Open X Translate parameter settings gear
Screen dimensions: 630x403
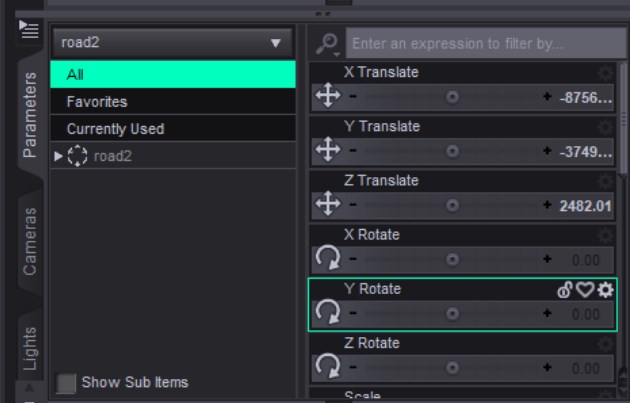(605, 73)
